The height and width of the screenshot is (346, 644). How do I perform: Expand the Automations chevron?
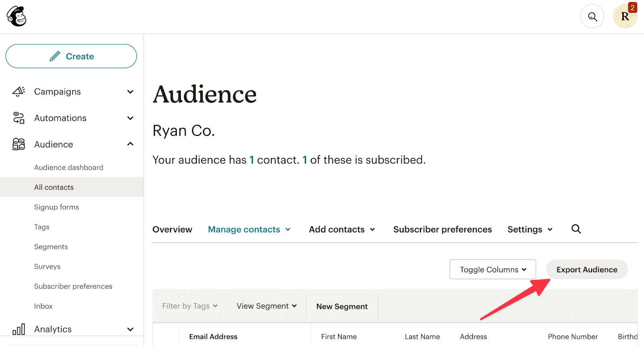130,118
